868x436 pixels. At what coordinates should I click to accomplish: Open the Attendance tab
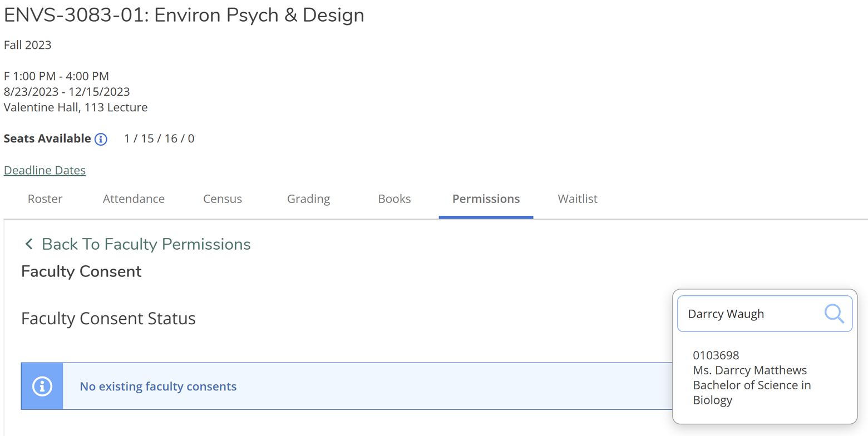[x=134, y=199]
